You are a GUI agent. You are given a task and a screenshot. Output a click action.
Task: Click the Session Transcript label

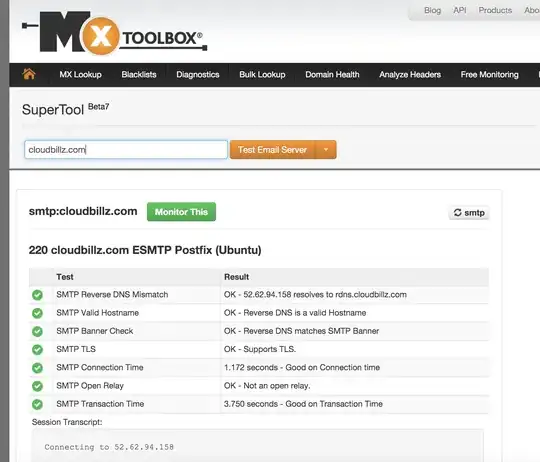click(67, 422)
